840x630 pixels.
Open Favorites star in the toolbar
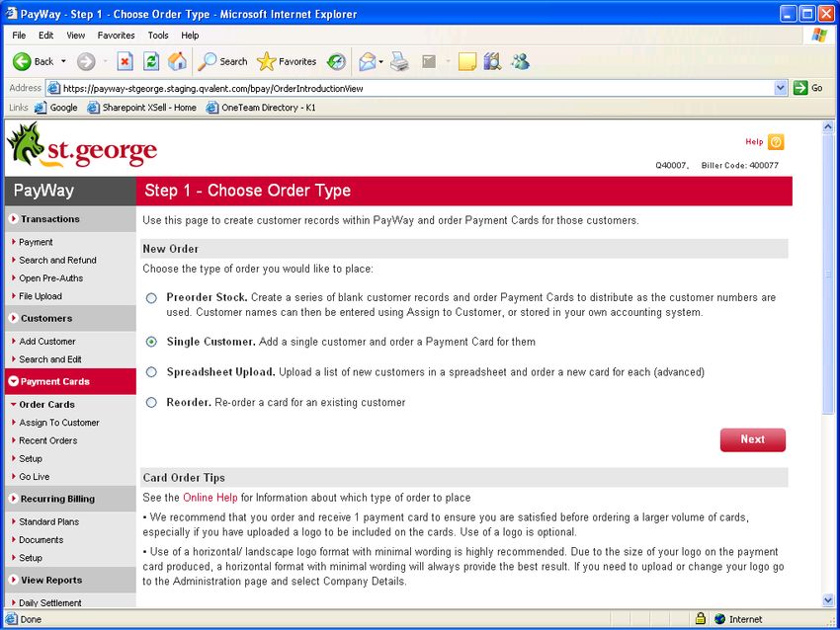click(266, 61)
